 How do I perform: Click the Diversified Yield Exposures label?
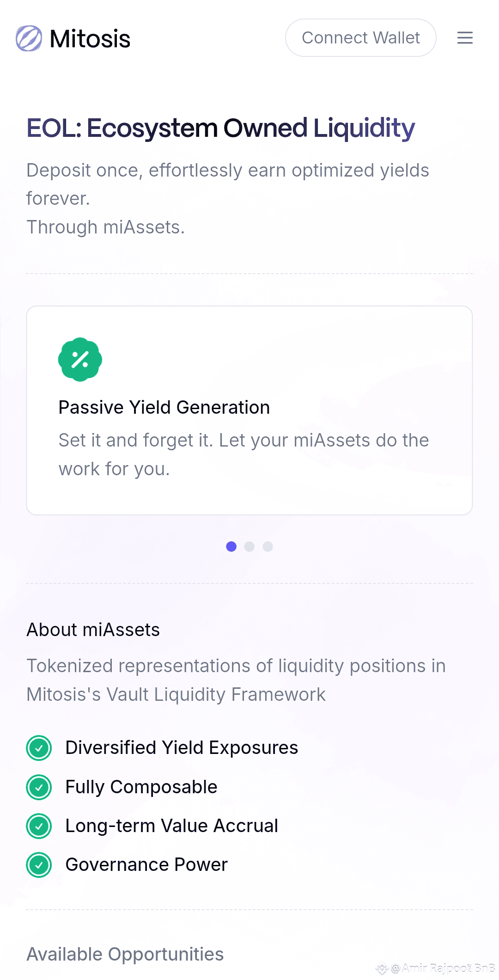[182, 748]
